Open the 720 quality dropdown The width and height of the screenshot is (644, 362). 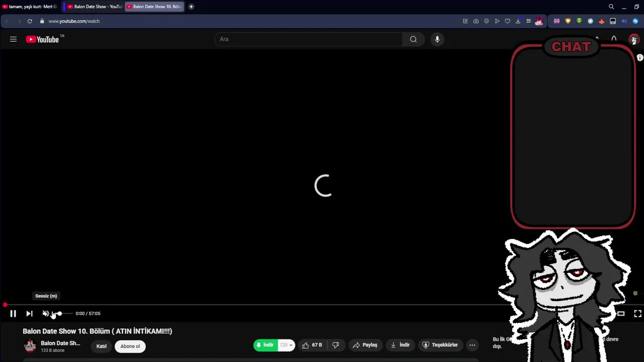coord(286,345)
